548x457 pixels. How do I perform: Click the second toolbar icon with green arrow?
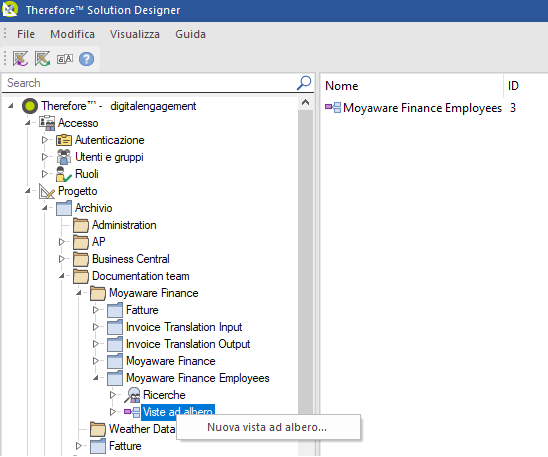point(42,59)
